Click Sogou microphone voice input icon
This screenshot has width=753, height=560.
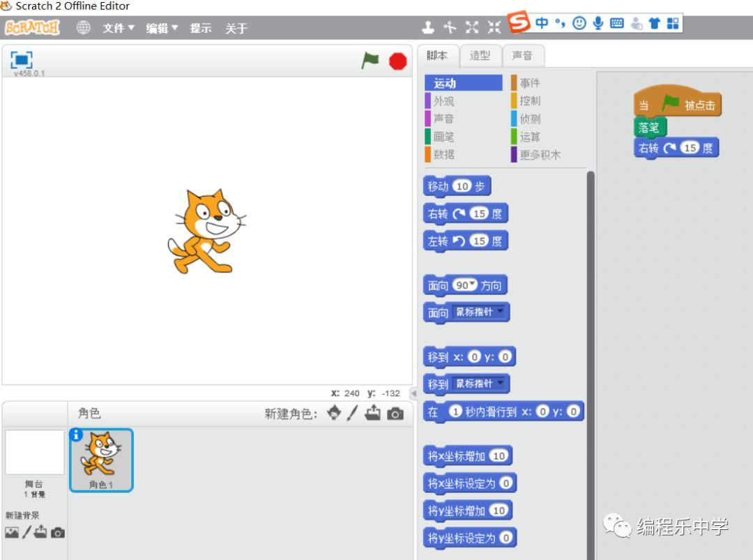point(598,23)
